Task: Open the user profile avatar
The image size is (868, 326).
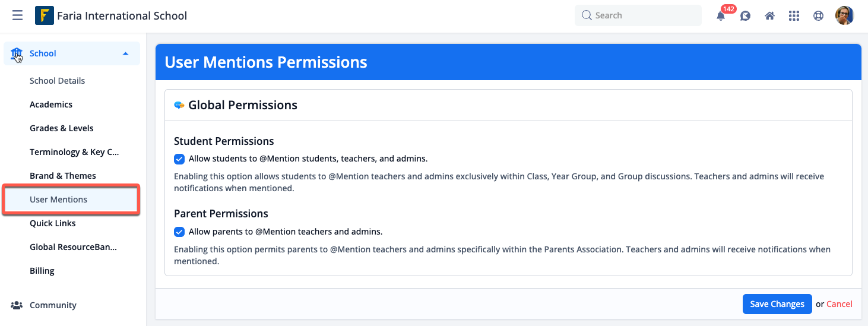Action: click(844, 15)
